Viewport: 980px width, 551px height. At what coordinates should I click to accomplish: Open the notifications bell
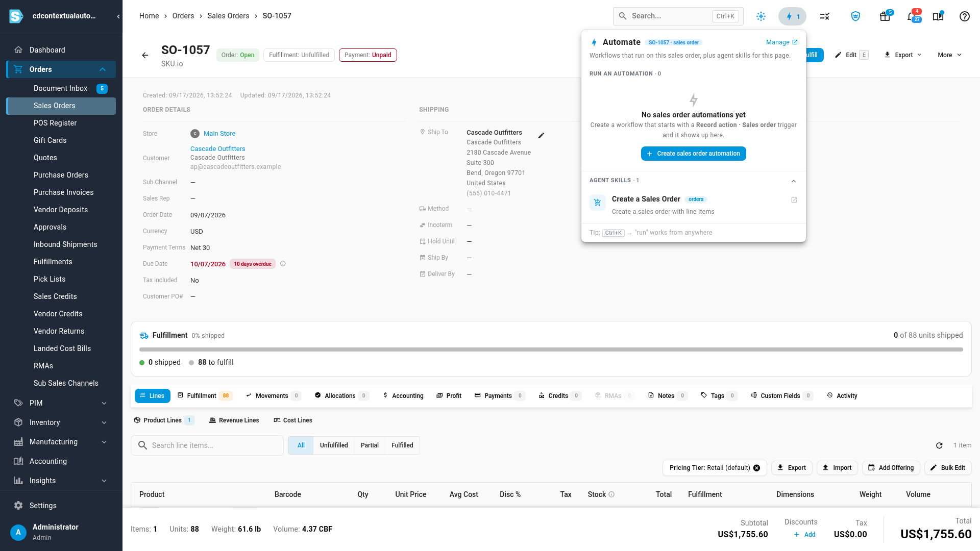(912, 16)
